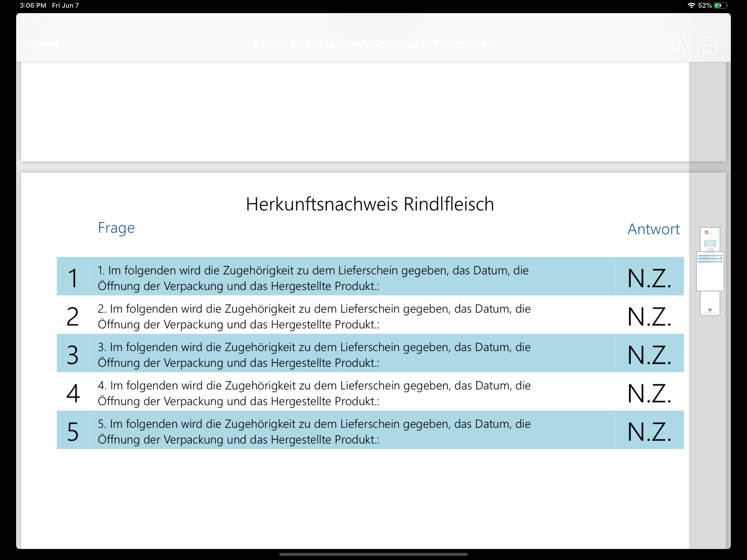Click row number 1 cell

(73, 276)
